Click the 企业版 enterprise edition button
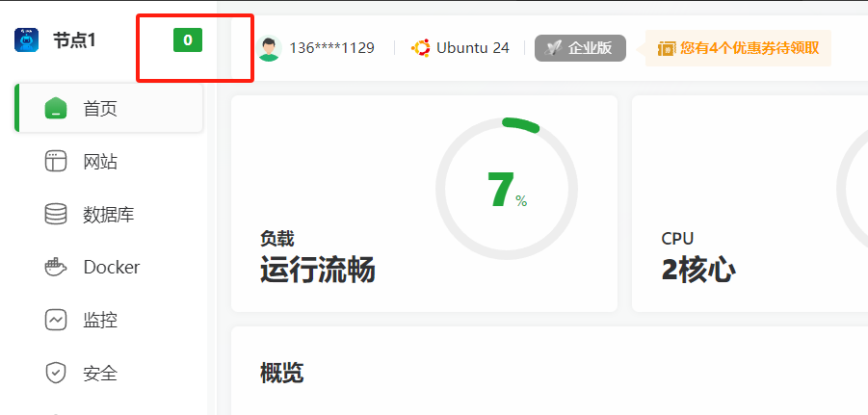The image size is (868, 415). (x=580, y=48)
